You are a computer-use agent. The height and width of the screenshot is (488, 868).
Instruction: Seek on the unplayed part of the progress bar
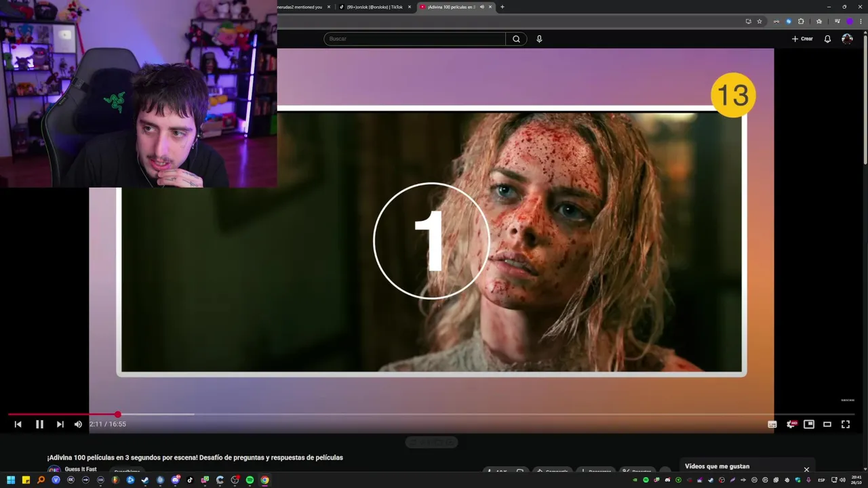tap(486, 414)
